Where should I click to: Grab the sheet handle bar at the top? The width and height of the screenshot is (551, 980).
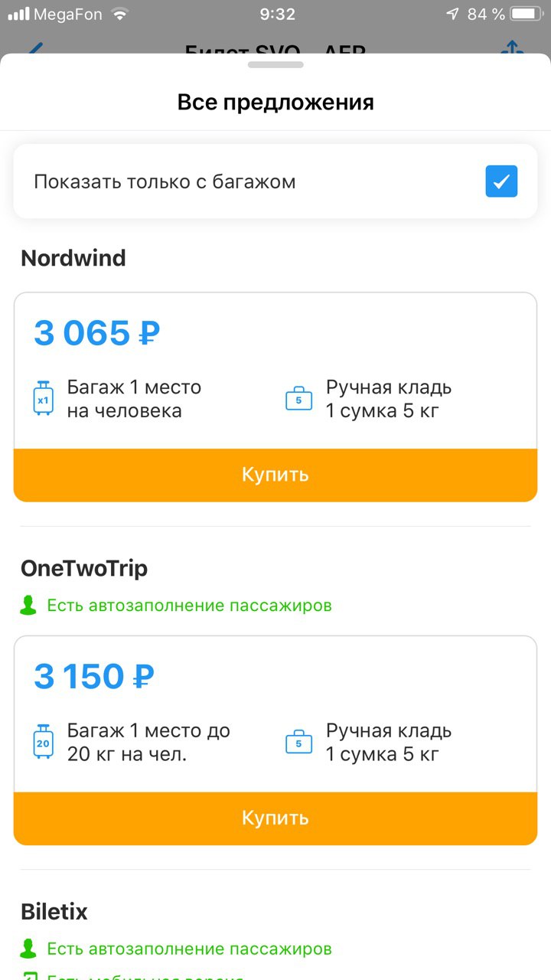(275, 64)
